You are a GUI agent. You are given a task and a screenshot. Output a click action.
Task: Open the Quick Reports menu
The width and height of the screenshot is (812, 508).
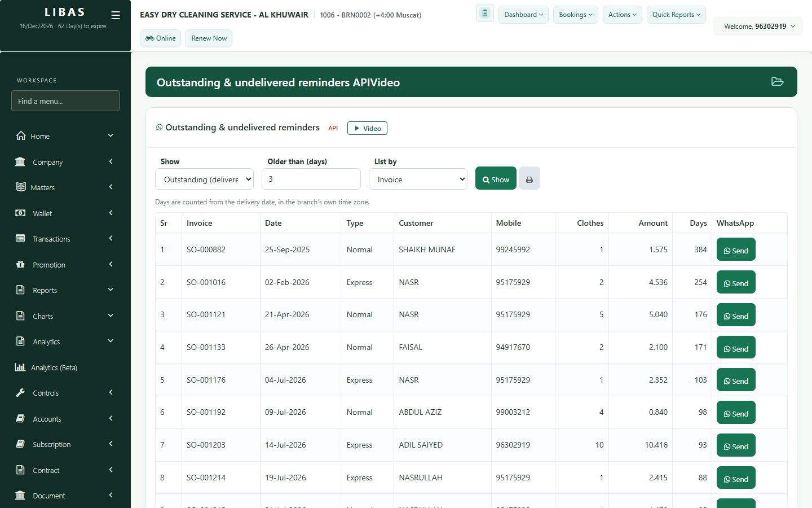pos(676,15)
